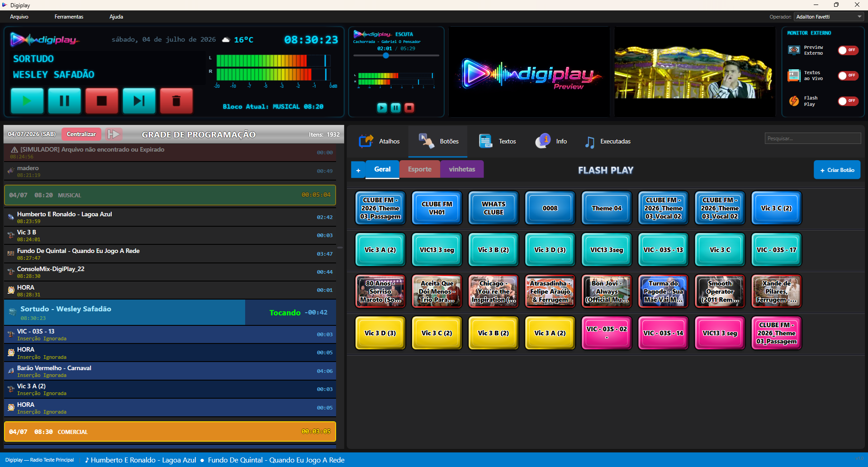The width and height of the screenshot is (868, 467).
Task: Pause the main player
Action: pyautogui.click(x=65, y=100)
